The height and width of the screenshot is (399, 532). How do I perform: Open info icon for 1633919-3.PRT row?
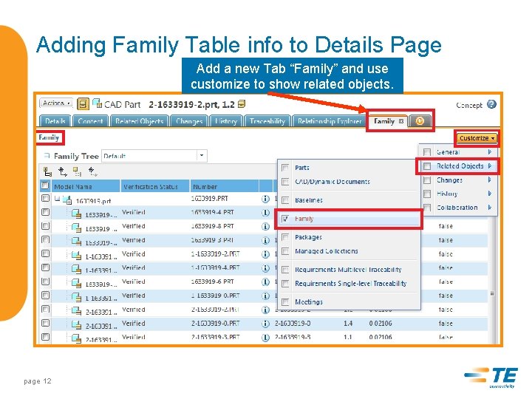pos(265,240)
